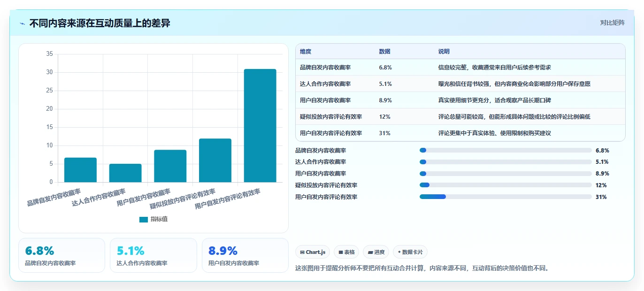Click the 用户自发内容评论有效率 table row name
Image resolution: width=644 pixels, height=291 pixels.
pyautogui.click(x=331, y=133)
